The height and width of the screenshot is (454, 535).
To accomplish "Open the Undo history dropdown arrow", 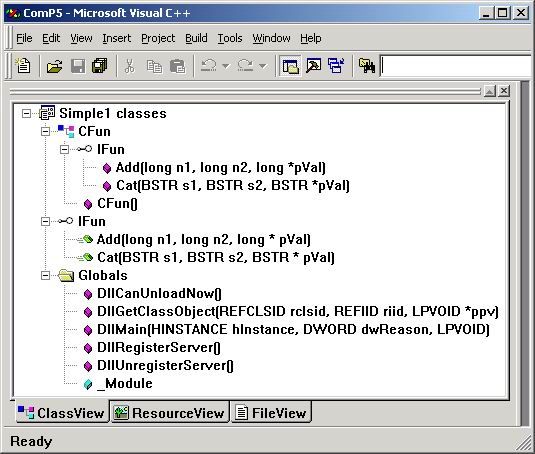I will click(x=226, y=65).
